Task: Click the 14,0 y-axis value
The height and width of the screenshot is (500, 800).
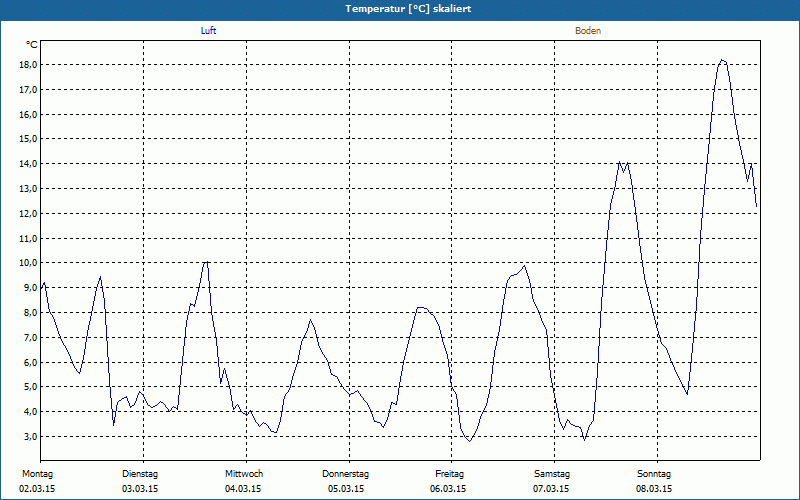Action: click(x=29, y=164)
